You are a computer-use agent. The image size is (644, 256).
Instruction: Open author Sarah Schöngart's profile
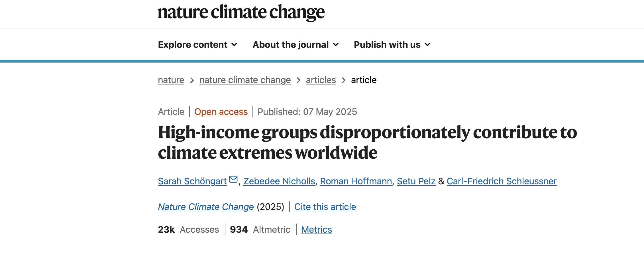(x=192, y=181)
